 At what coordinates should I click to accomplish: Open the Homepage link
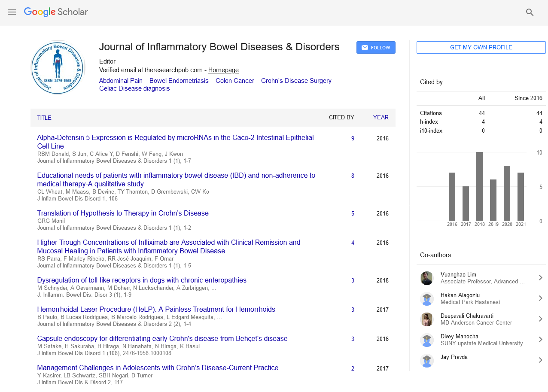tap(223, 70)
